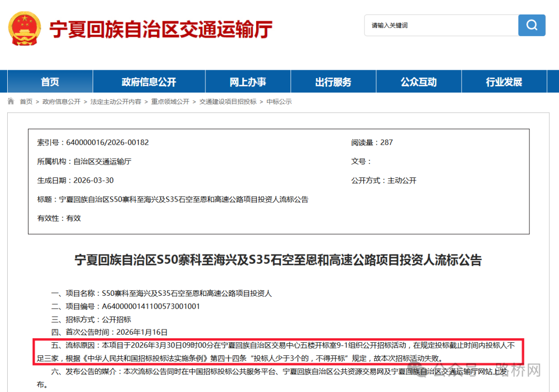Open the 行业发展 section
The image size is (559, 392).
coord(504,81)
